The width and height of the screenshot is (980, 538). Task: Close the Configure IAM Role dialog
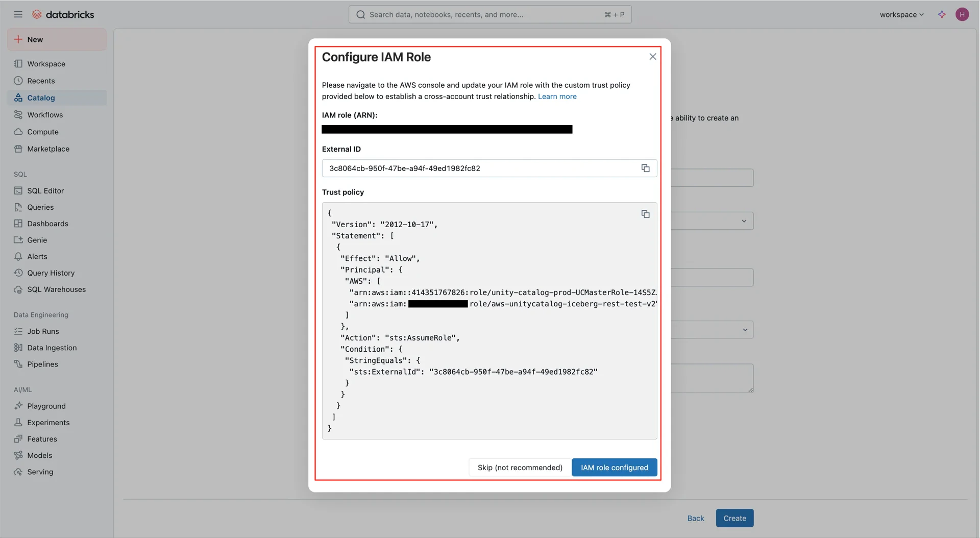coord(653,57)
